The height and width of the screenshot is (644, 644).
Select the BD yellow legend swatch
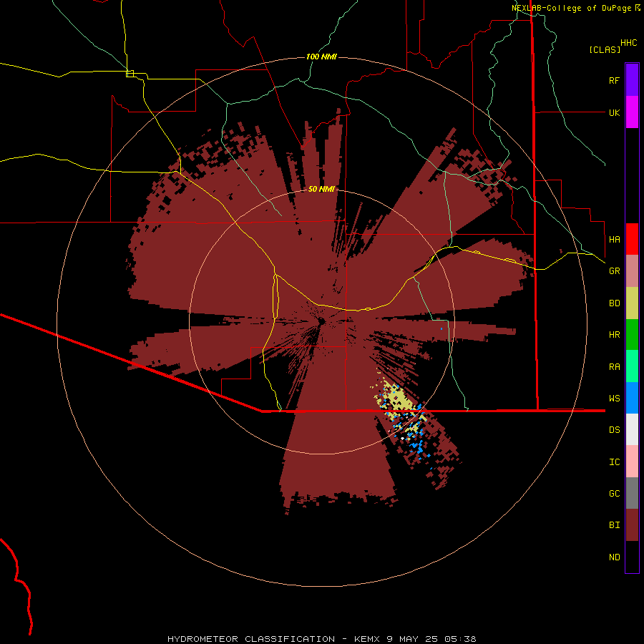pos(632,303)
